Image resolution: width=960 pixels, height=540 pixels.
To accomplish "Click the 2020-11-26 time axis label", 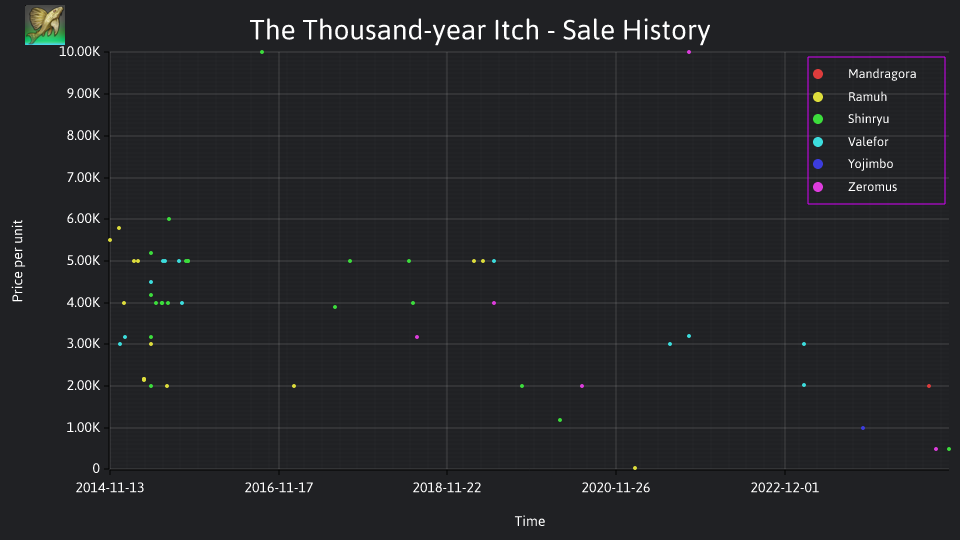I will [615, 488].
